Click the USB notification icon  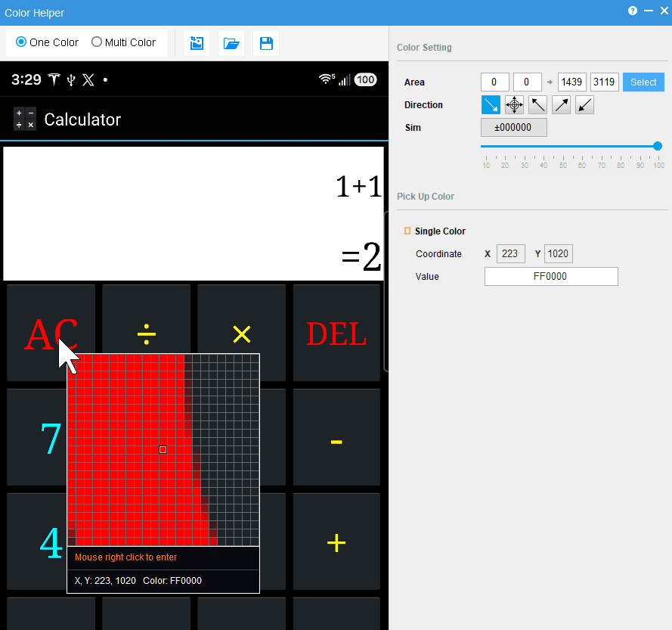click(71, 79)
